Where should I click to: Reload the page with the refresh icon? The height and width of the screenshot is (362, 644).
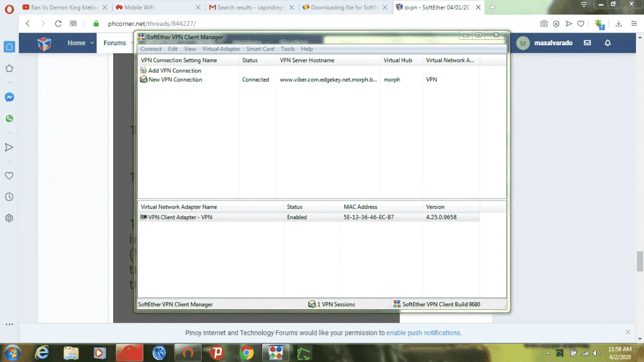click(x=58, y=24)
